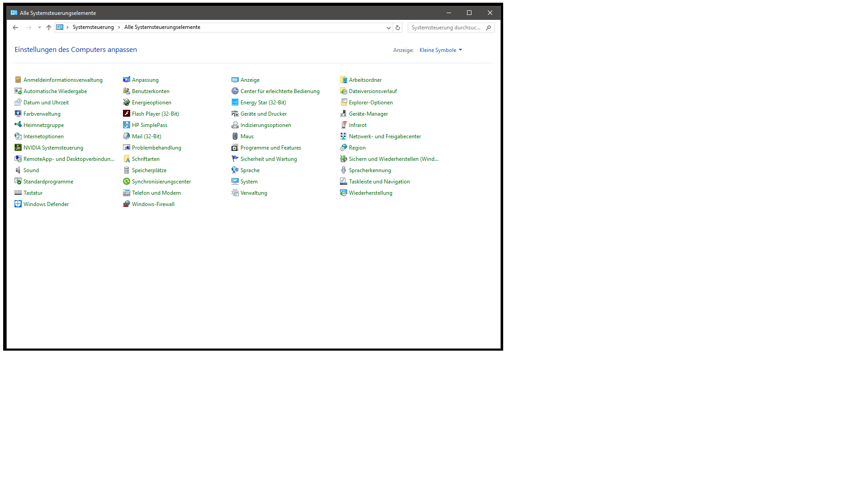The width and height of the screenshot is (868, 488).
Task: Click the Systemsteuerung search field
Action: [x=446, y=28]
